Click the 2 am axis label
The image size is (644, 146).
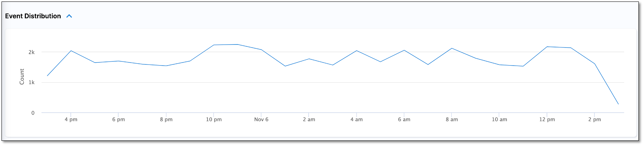[309, 119]
